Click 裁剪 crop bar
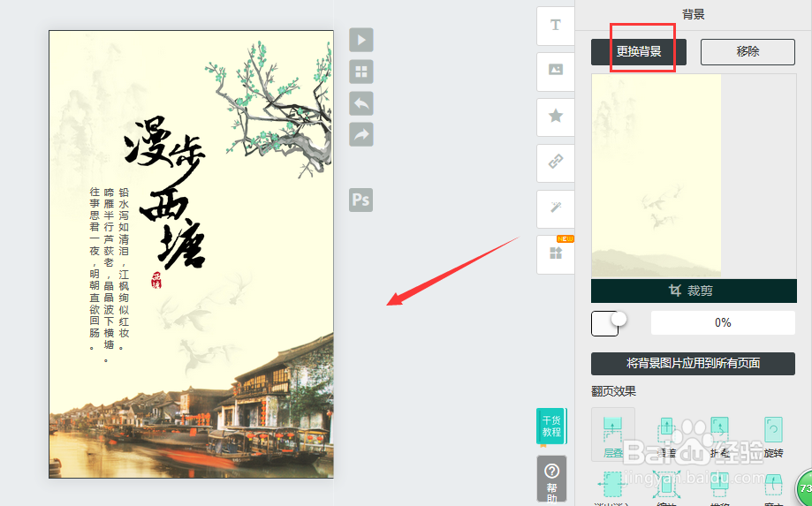812x506 pixels. click(694, 291)
